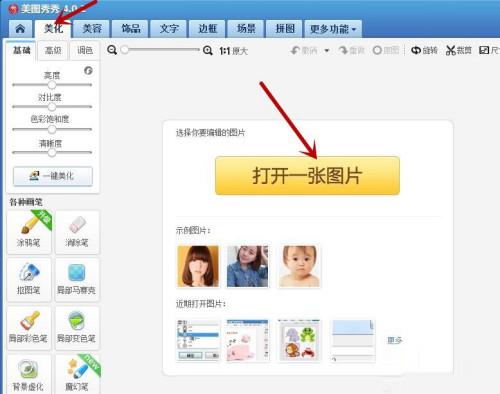The width and height of the screenshot is (500, 394).
Task: Open the 饰品 tab
Action: tap(130, 29)
